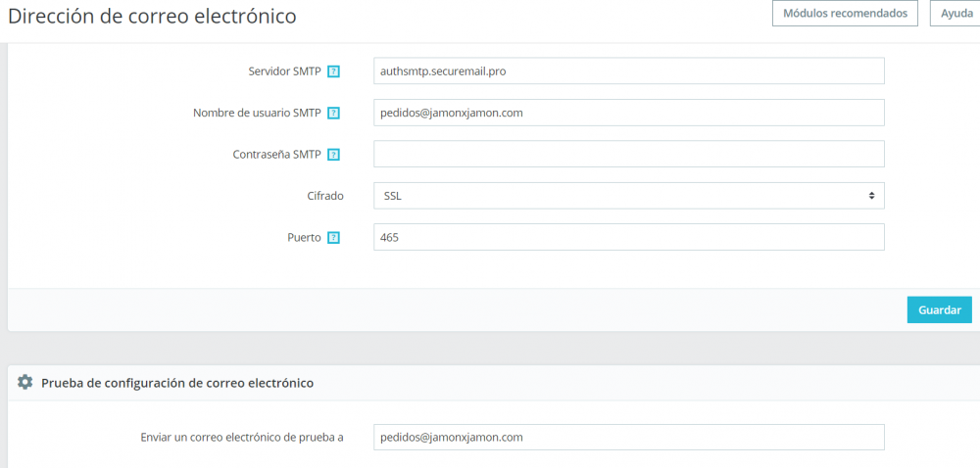This screenshot has height=468, width=980.
Task: Click the Servidor SMTP label
Action: click(284, 71)
